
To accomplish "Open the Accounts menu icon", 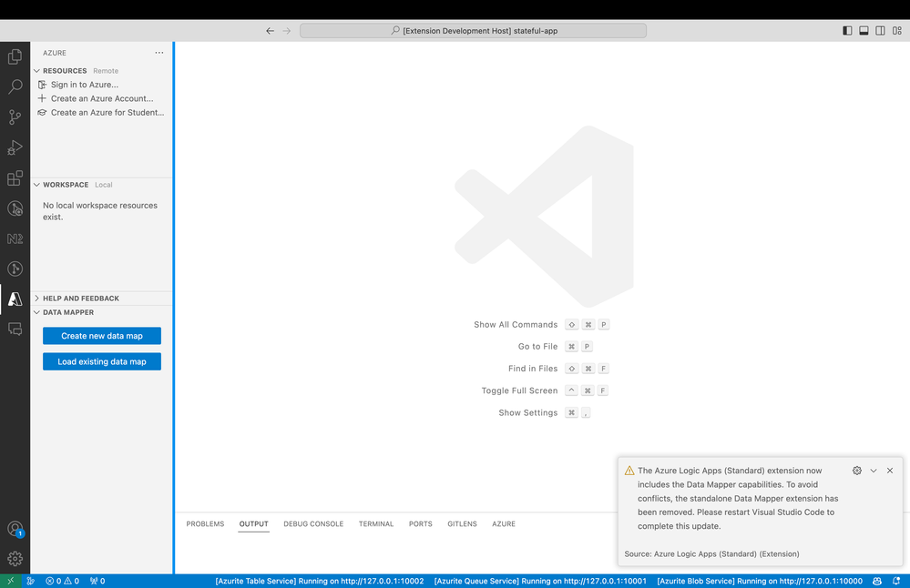I will pyautogui.click(x=15, y=528).
